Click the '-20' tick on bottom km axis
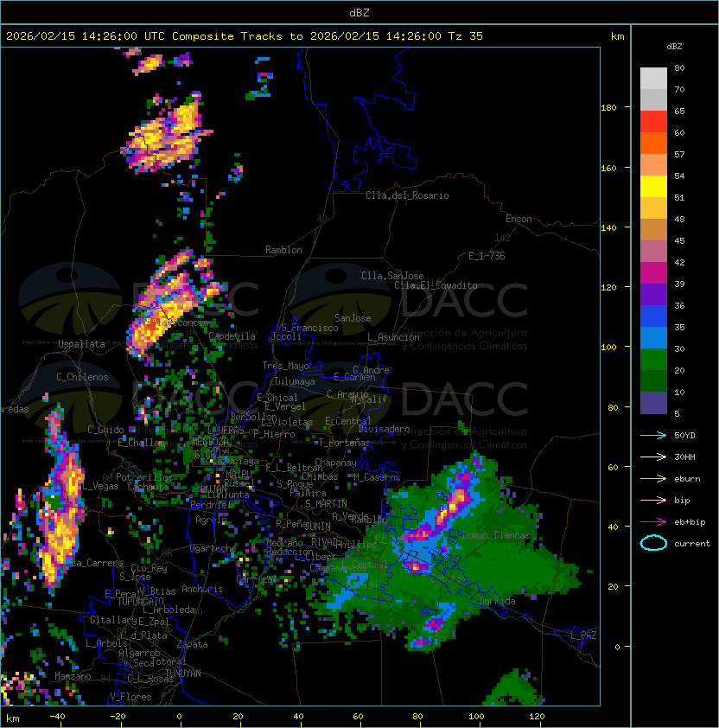This screenshot has height=728, width=719. (x=118, y=717)
